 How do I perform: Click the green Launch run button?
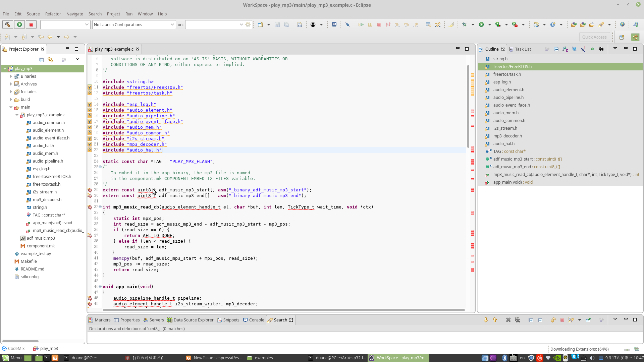pyautogui.click(x=19, y=24)
